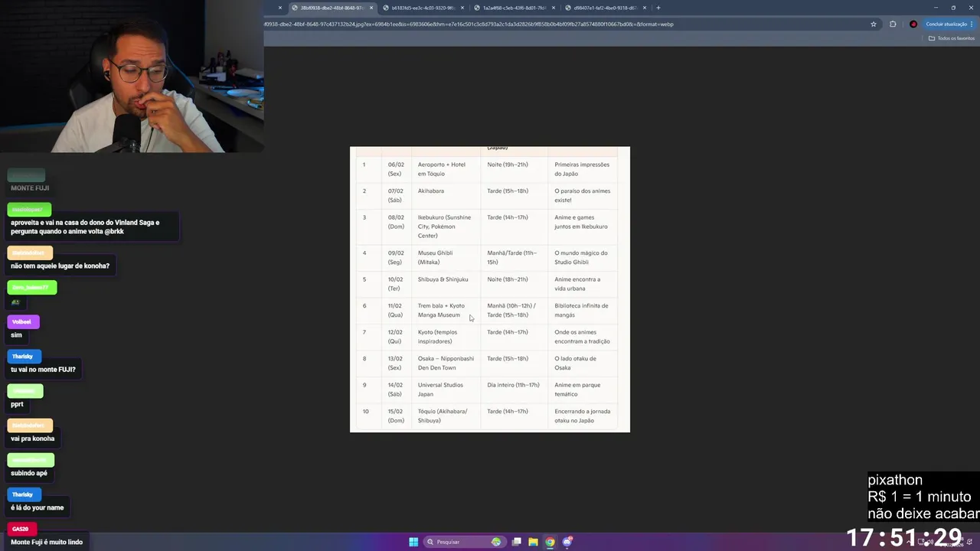Open Discord from the taskbar
Image resolution: width=980 pixels, height=551 pixels.
[x=567, y=542]
